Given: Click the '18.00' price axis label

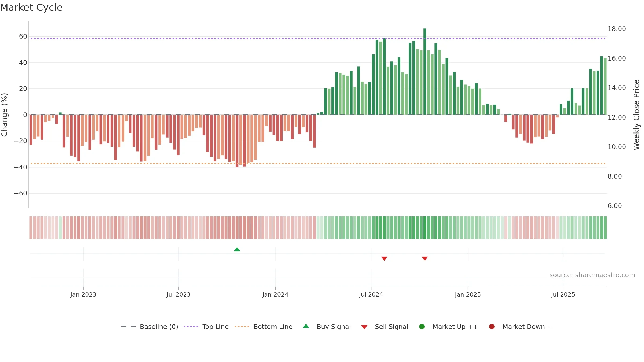Looking at the screenshot, I should [617, 29].
